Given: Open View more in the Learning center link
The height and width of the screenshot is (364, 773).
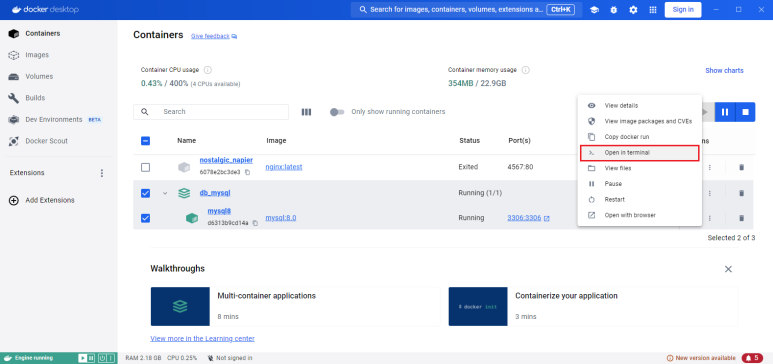Looking at the screenshot, I should pyautogui.click(x=203, y=339).
